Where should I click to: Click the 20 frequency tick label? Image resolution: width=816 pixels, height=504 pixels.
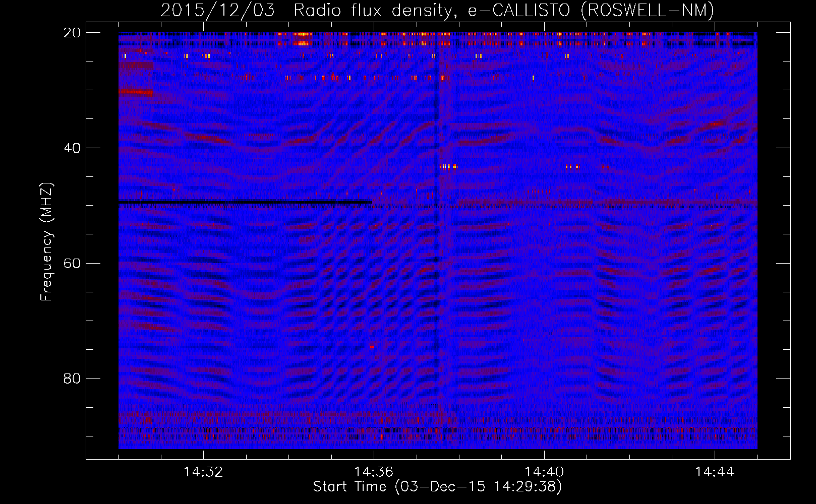tap(72, 33)
